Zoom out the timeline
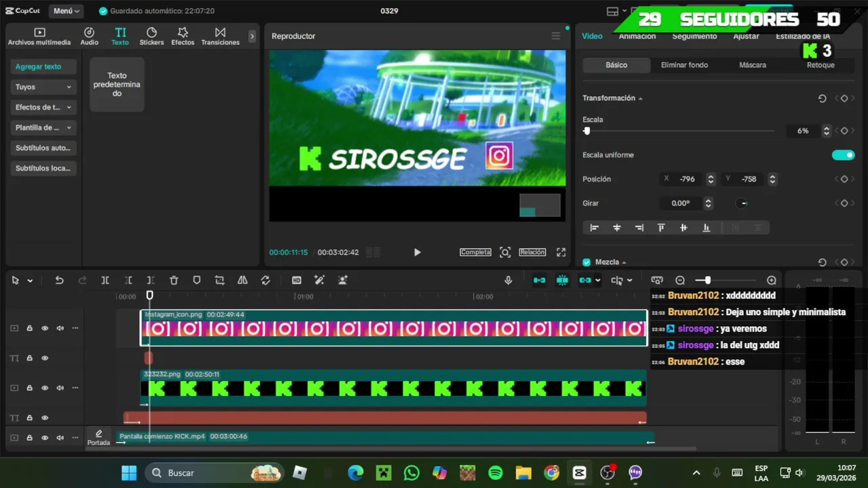Screen dimensions: 868x488 coord(680,280)
